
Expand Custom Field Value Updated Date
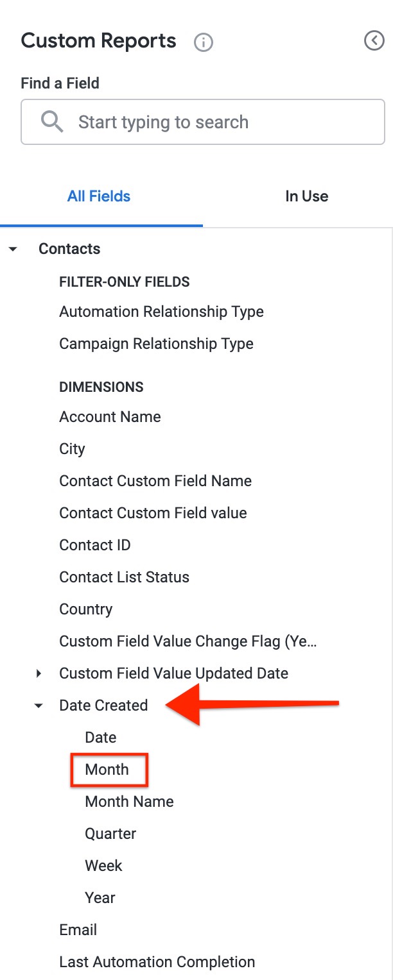point(39,673)
